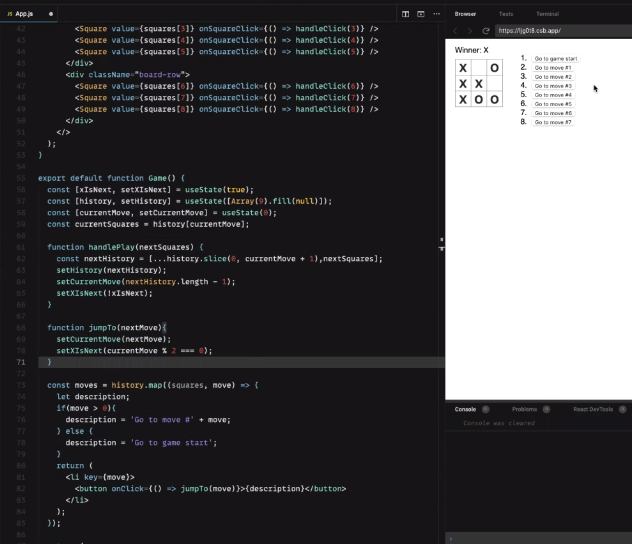632x544 pixels.
Task: Click 'Go to game start' button
Action: coord(556,59)
